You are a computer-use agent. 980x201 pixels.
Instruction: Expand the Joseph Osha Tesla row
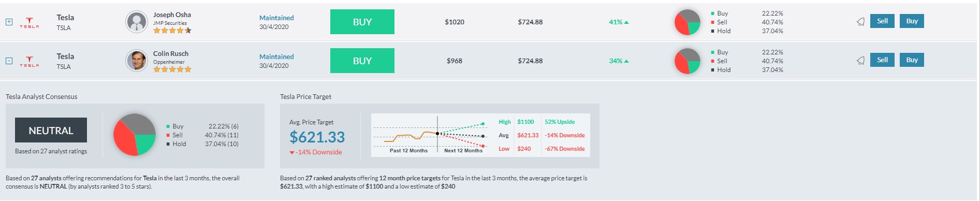[x=9, y=22]
